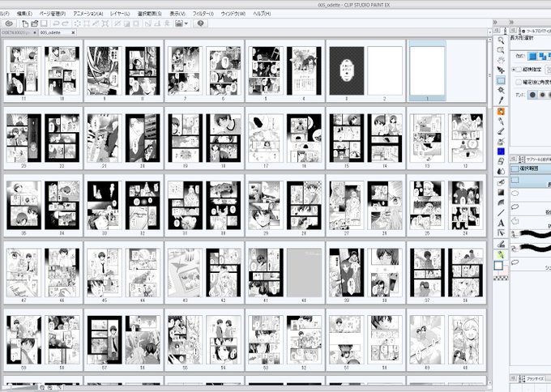Screen dimensions: 551x392
Task: Open the canvas tab list dropdown arrow
Action: 490,32
